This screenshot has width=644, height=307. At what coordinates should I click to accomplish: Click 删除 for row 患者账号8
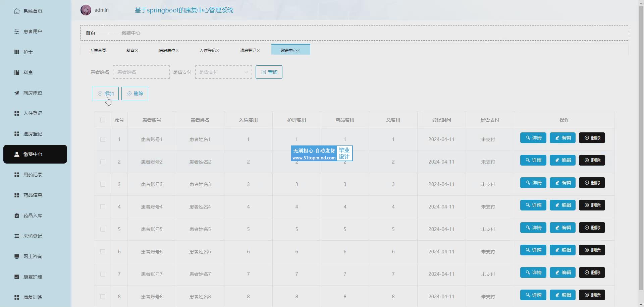(592, 295)
